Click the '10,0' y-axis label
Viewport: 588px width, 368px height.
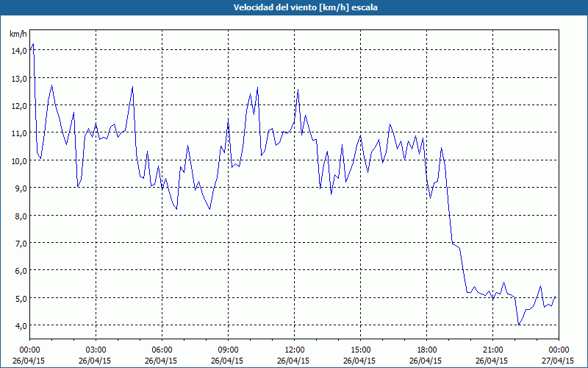click(19, 161)
